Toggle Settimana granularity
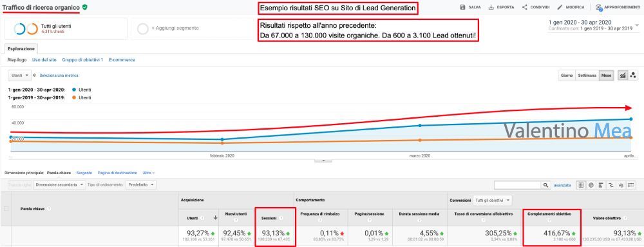Viewport: 644px width, 247px height. (587, 75)
